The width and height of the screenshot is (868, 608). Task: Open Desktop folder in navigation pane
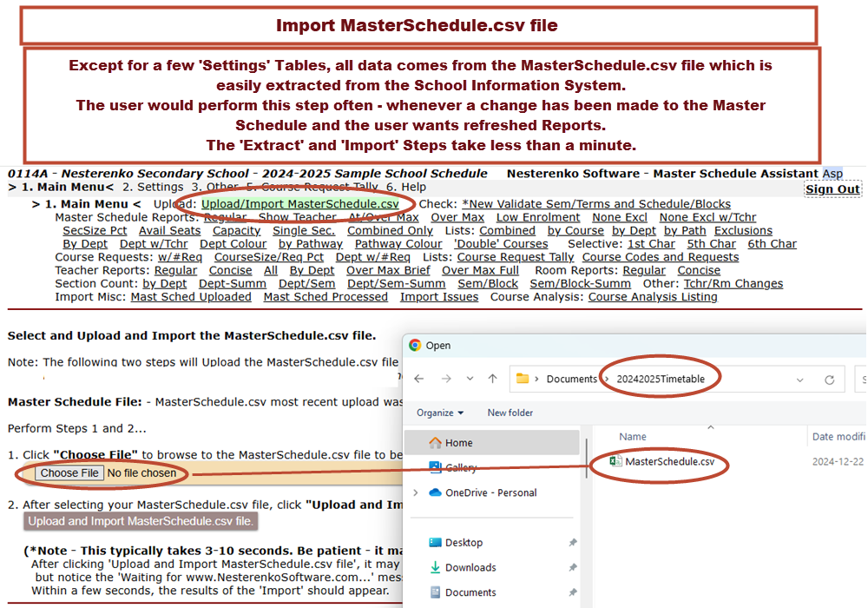coord(463,542)
